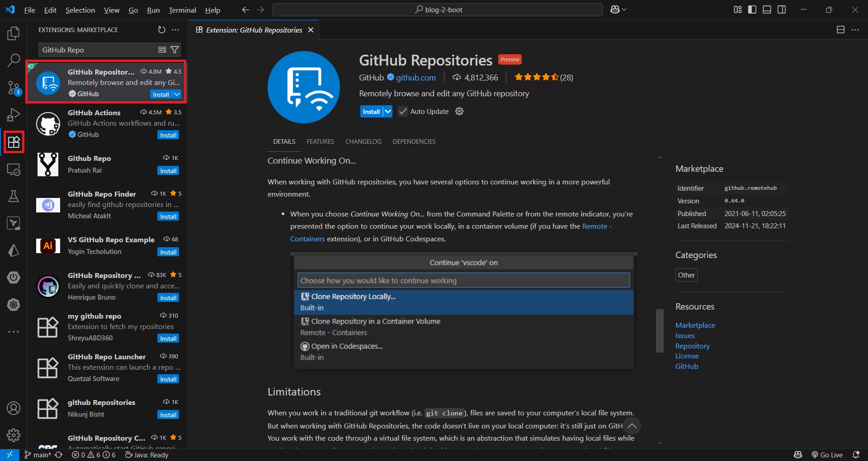Open the Issues resource link

click(x=684, y=335)
